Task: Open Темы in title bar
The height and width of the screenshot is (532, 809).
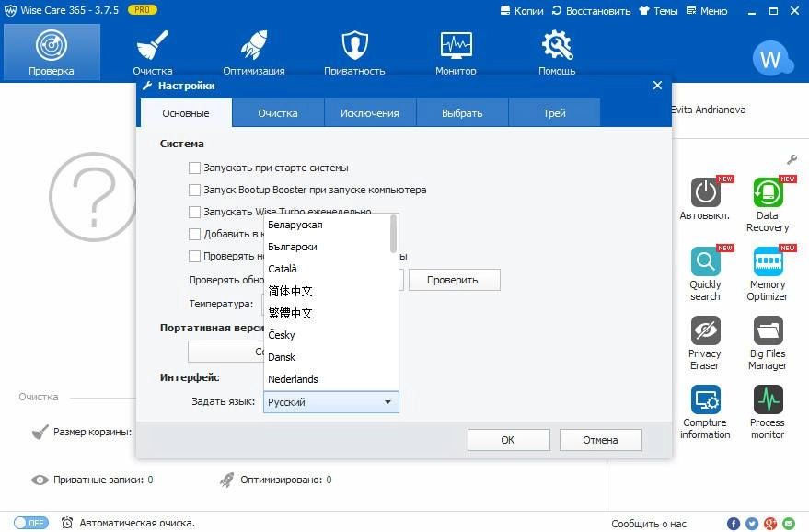Action: (x=658, y=11)
